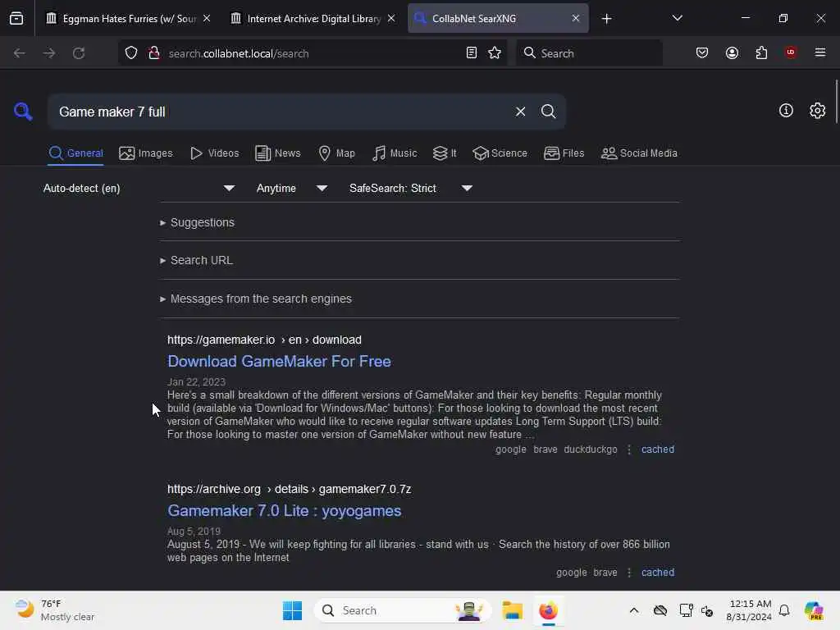Open the Windows Start menu
Viewport: 840px width, 630px height.
(x=292, y=610)
